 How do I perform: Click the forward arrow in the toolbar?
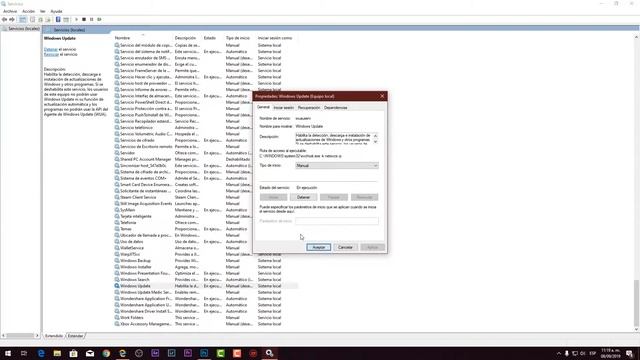[12, 19]
